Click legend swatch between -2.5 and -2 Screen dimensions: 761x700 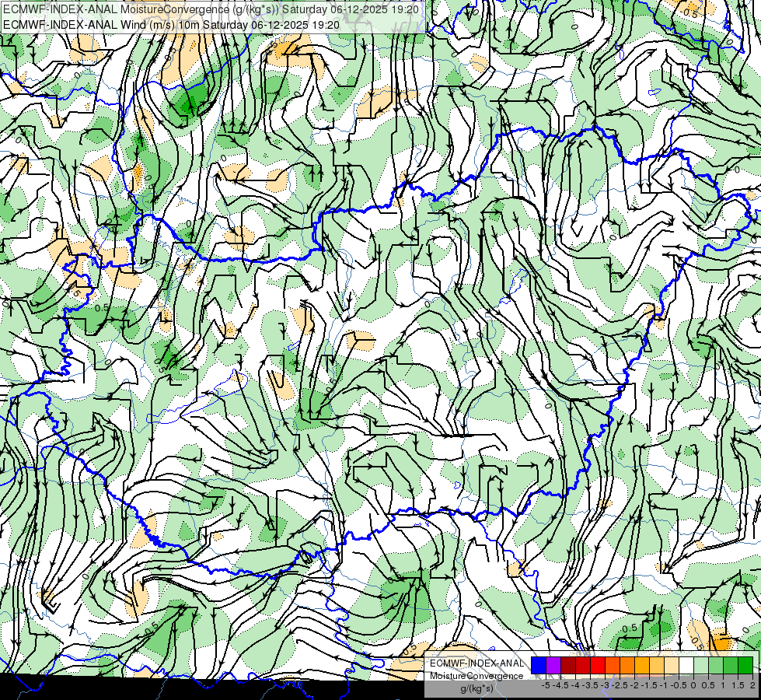click(627, 665)
